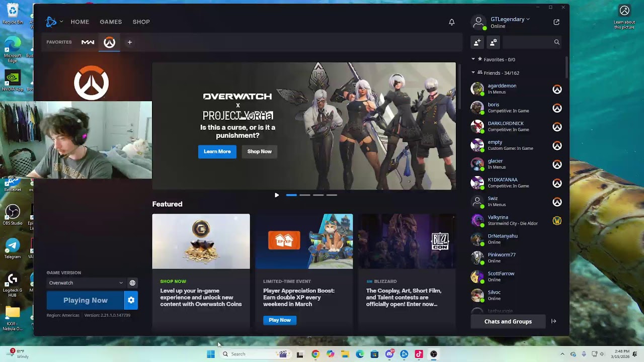Screen dimensions: 644x362
Task: Expand Chats and Groups panel arrow
Action: [x=553, y=321]
